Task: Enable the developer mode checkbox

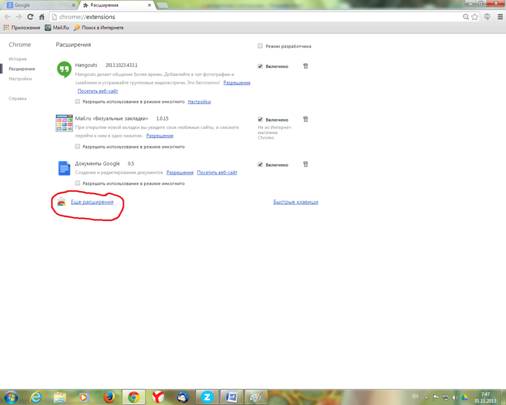Action: 260,46
